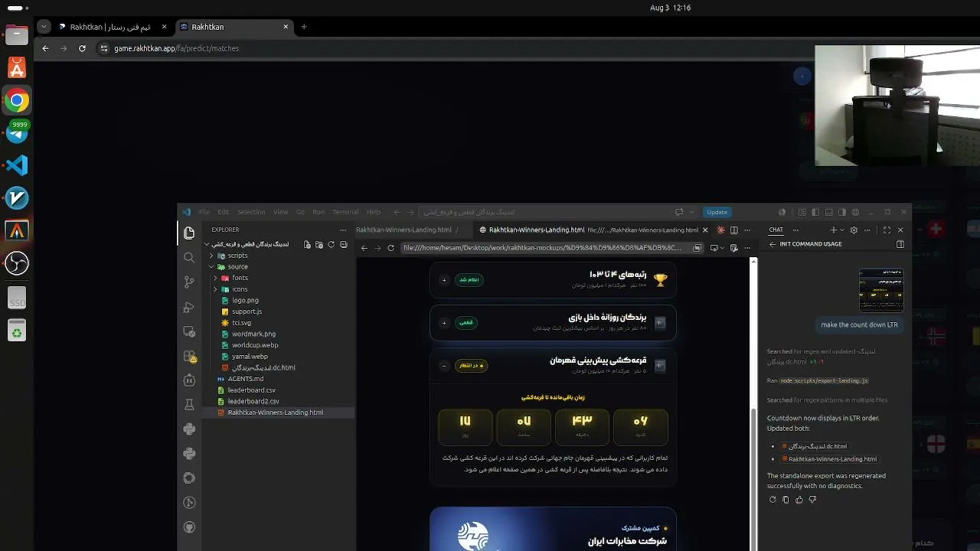Open the Extensions view with the warning badge

189,356
